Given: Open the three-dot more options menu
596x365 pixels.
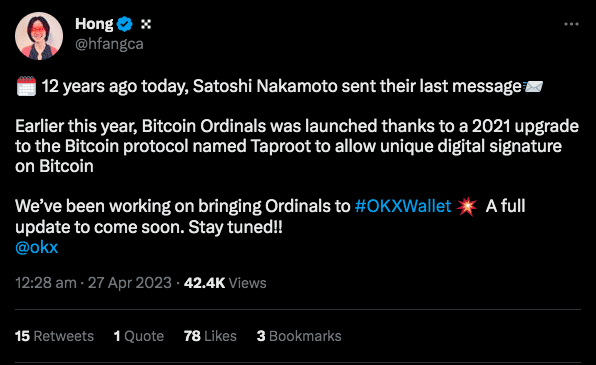Looking at the screenshot, I should [571, 24].
